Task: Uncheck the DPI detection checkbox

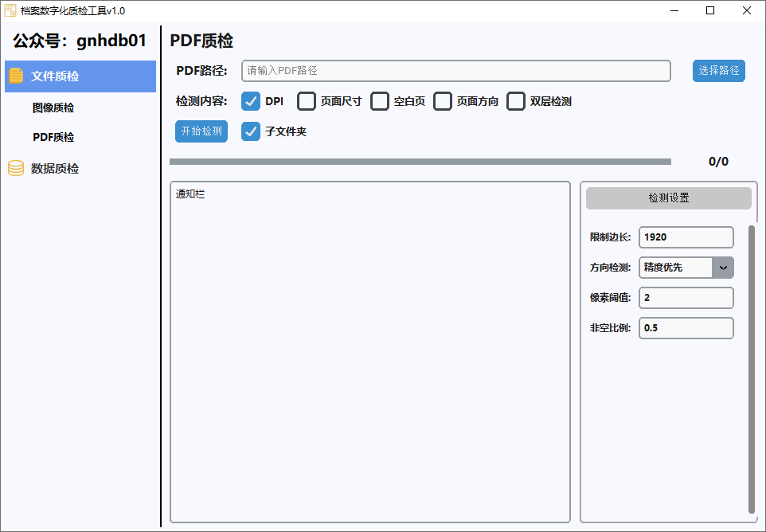Action: [x=251, y=101]
